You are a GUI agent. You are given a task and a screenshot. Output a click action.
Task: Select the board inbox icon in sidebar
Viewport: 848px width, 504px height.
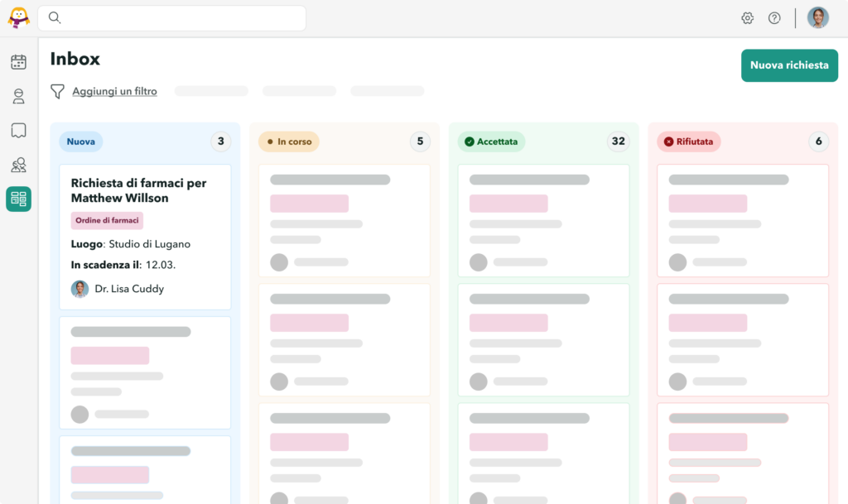pos(18,199)
